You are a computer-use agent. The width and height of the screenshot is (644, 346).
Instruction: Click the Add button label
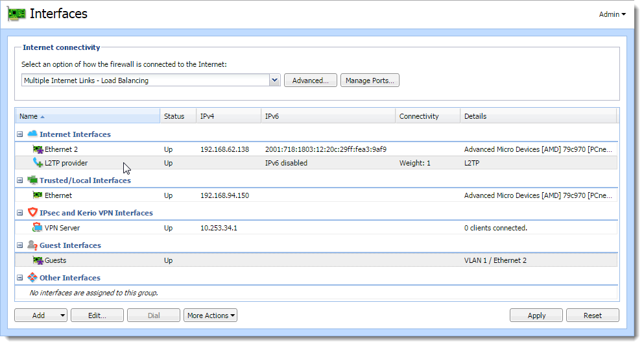tap(39, 315)
